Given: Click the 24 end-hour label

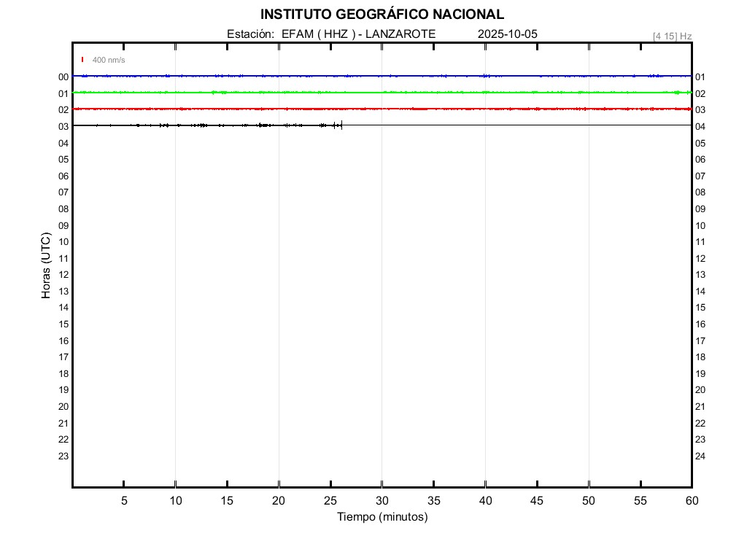Looking at the screenshot, I should (700, 456).
